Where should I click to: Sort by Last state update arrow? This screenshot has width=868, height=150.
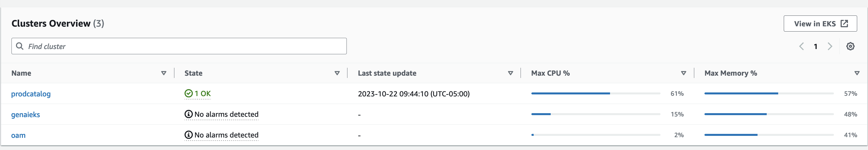pos(510,73)
